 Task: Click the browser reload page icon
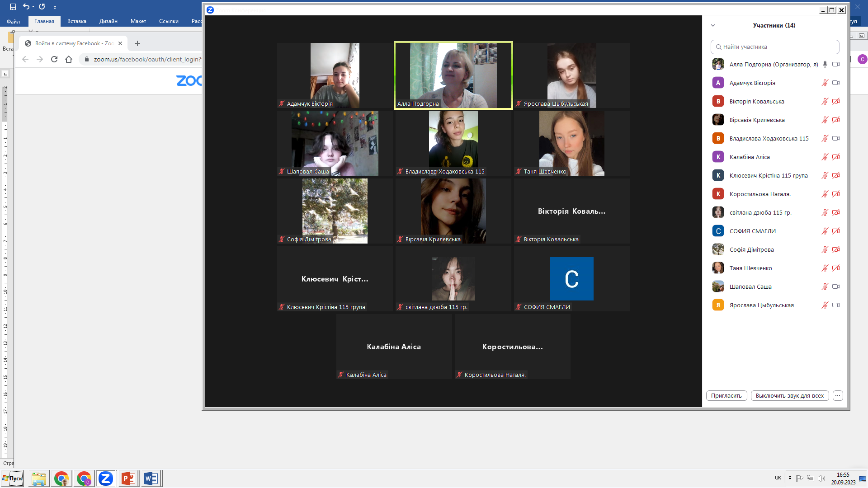click(54, 59)
